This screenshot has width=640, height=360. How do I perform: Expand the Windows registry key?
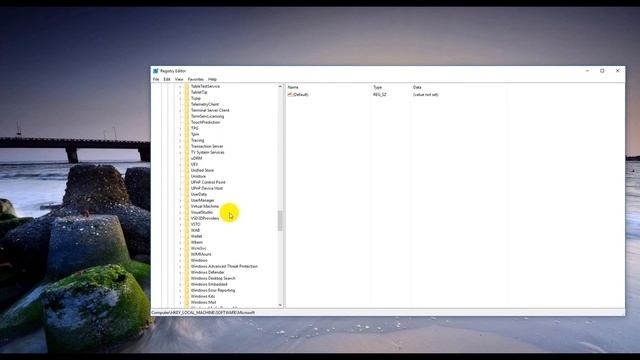coord(180,260)
